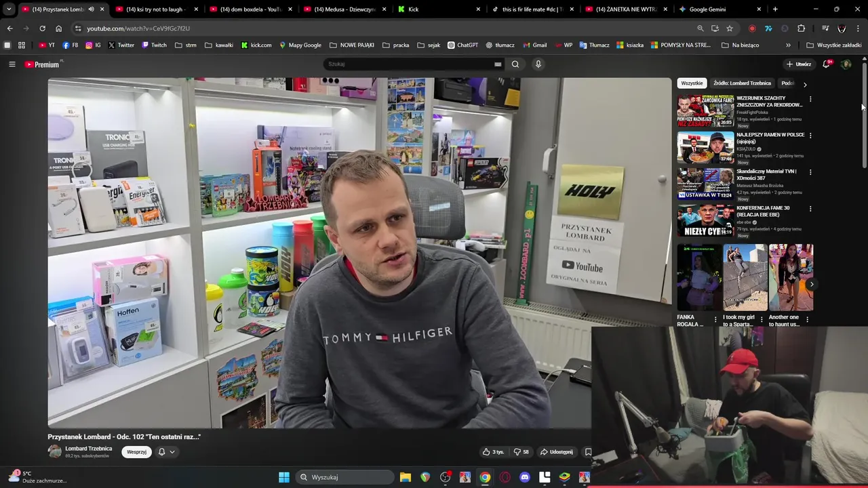Open Lombard Trzebnica channel name link

coord(88,449)
